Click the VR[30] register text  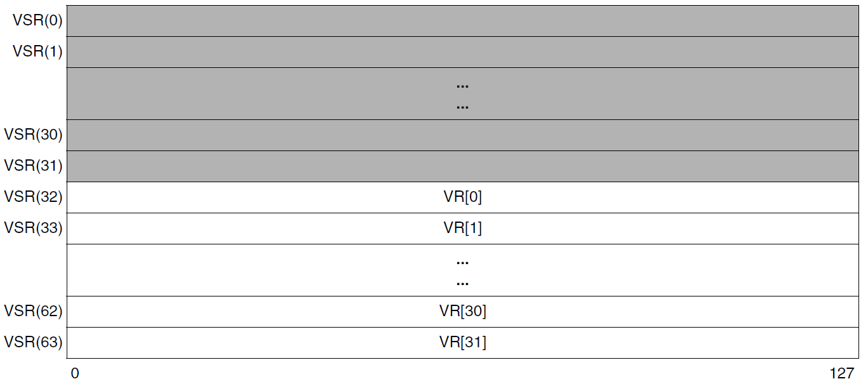click(462, 311)
